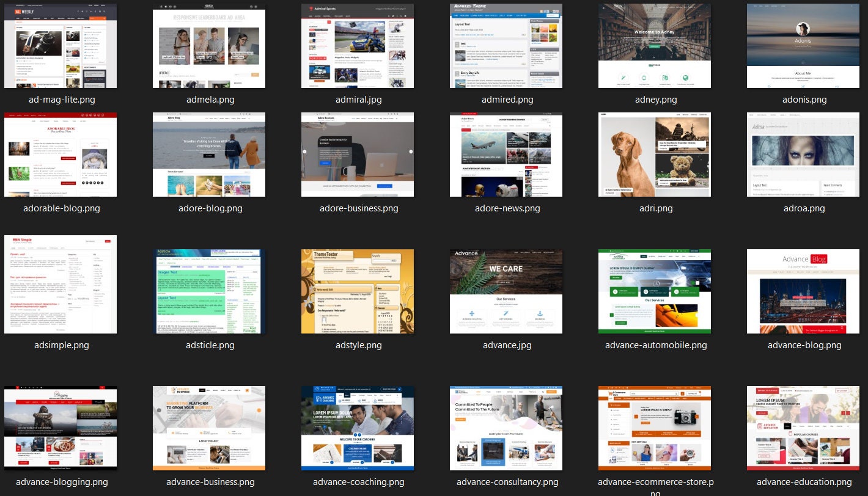This screenshot has width=868, height=496.
Task: Select the advance-blog.png filename text
Action: tap(804, 345)
